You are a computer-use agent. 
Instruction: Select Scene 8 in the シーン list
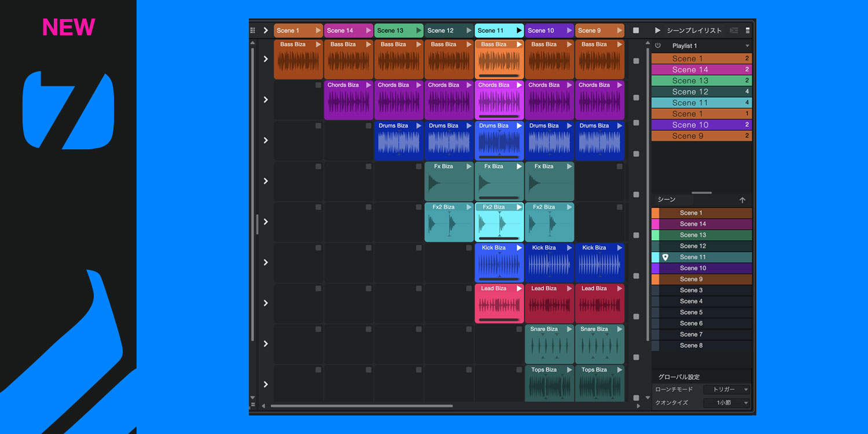[701, 345]
